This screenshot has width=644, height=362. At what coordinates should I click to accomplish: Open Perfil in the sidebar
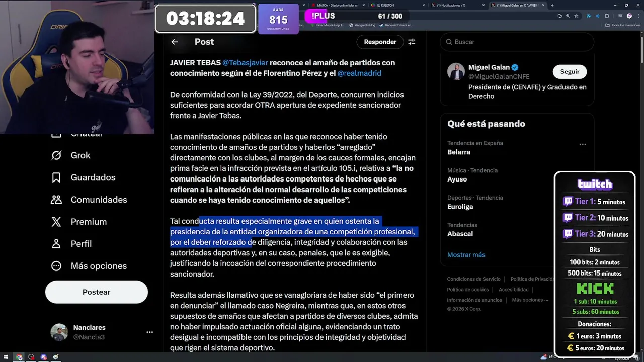point(71,244)
